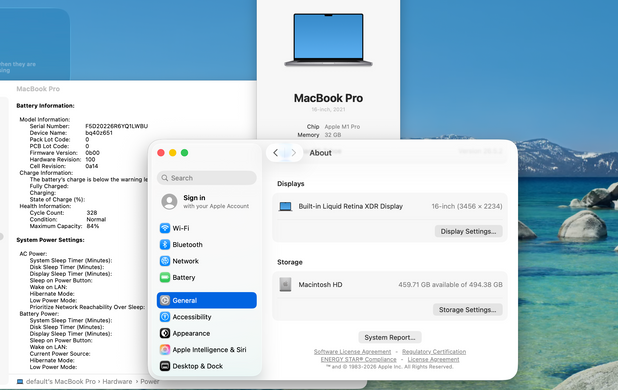Click the Serial Number value F5D20226R6YQ1LWBU
Screen dimensions: 618x390
117,126
